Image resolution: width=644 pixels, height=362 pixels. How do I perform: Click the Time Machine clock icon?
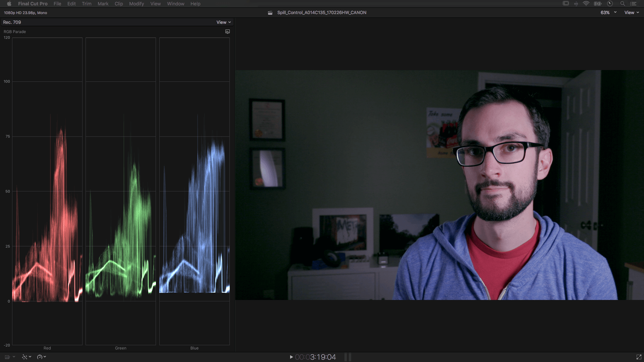pyautogui.click(x=610, y=4)
